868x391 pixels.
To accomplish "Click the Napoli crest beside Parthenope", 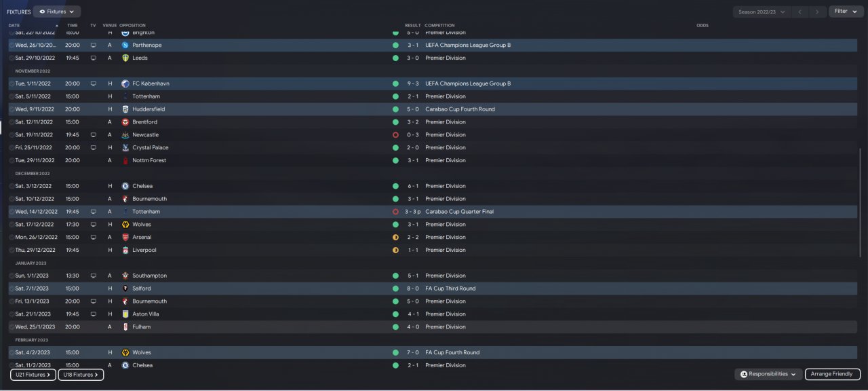I will 125,45.
